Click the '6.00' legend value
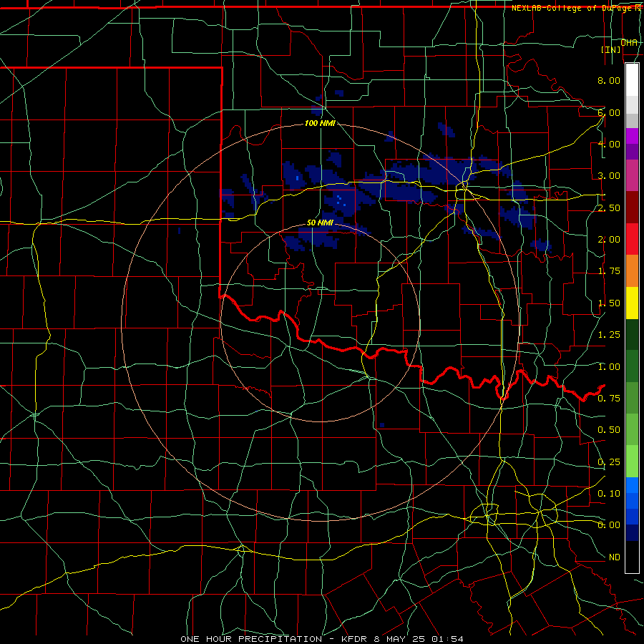 coord(609,112)
